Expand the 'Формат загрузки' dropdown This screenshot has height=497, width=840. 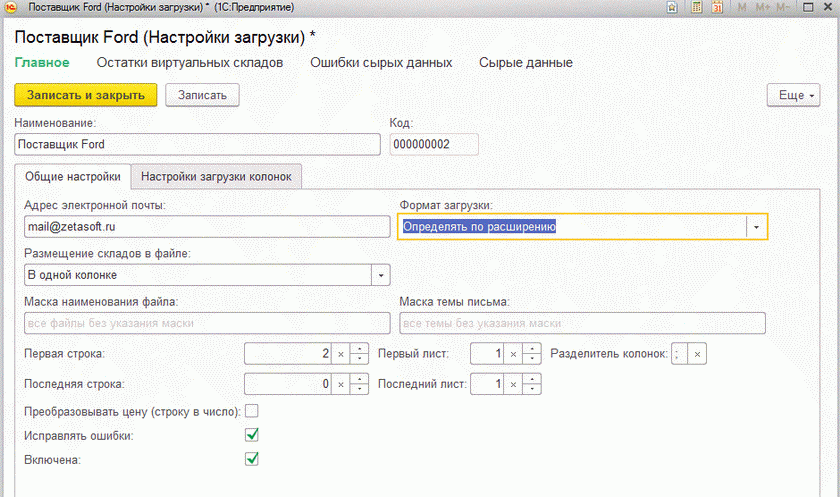756,227
